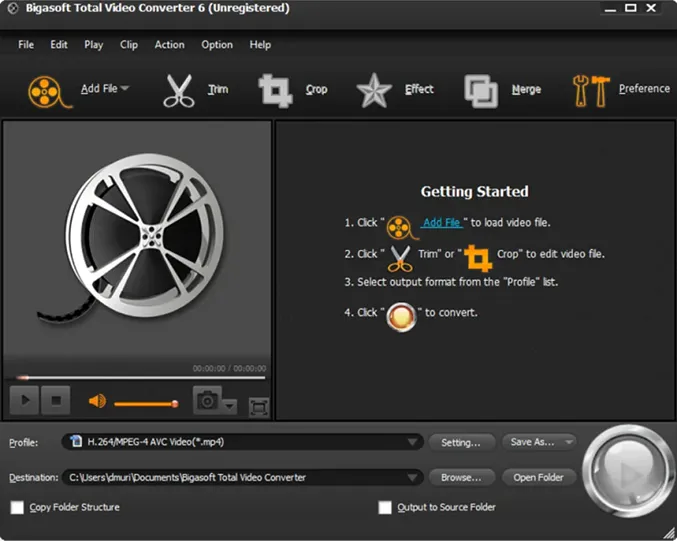The height and width of the screenshot is (541, 677).
Task: Follow the Add File link in Getting Started
Action: point(441,222)
